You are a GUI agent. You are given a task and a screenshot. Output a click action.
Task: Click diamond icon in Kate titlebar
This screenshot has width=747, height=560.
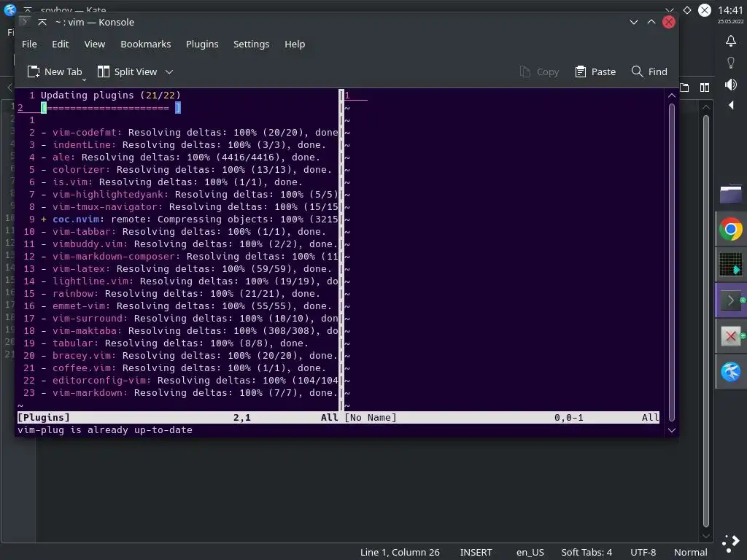687,10
